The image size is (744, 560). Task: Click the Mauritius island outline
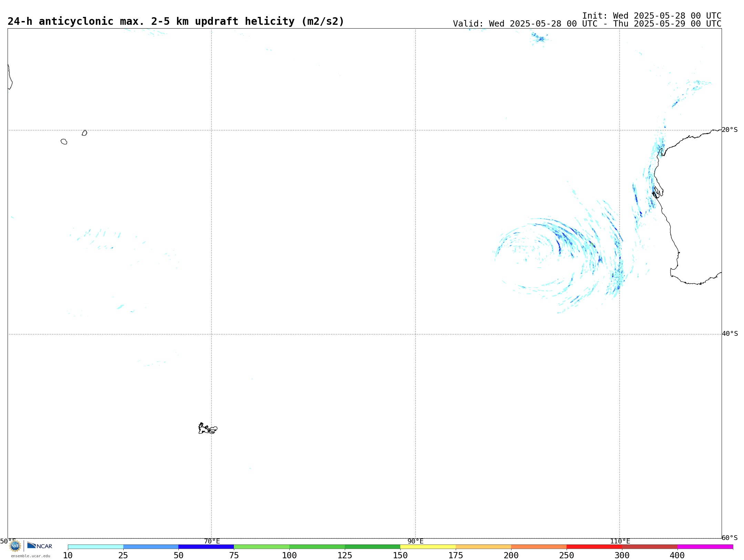pos(84,133)
